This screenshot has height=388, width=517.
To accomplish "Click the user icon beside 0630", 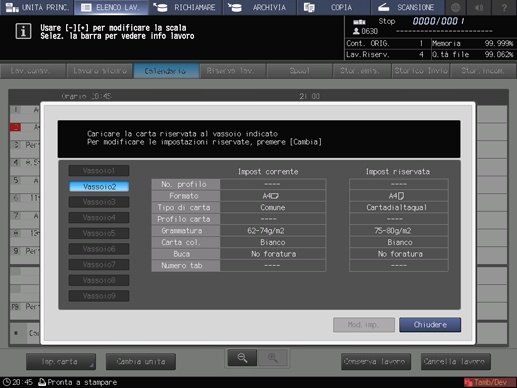I will pyautogui.click(x=356, y=31).
